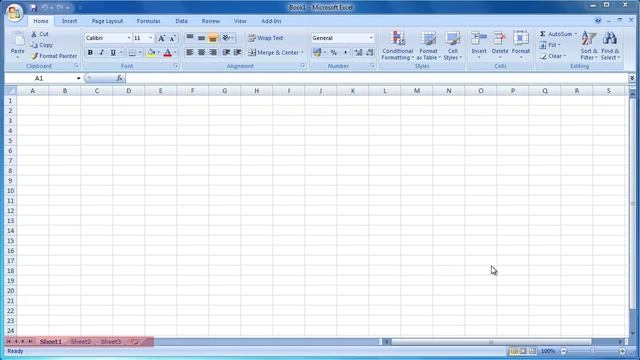Open the Number dialog launcher
The height and width of the screenshot is (360, 640).
[x=373, y=66]
